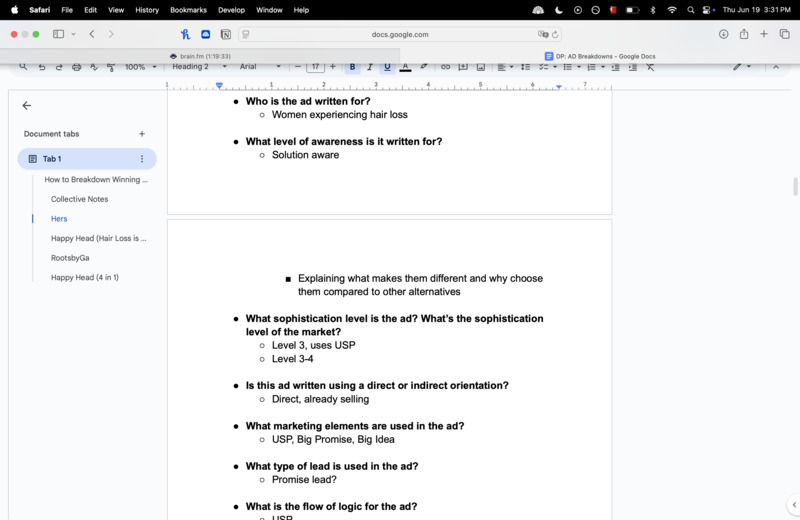
Task: Open a new Safari tab
Action: 764,34
